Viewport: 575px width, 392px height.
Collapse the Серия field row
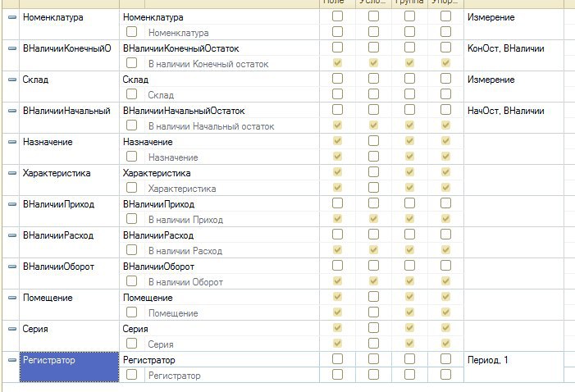click(x=12, y=329)
